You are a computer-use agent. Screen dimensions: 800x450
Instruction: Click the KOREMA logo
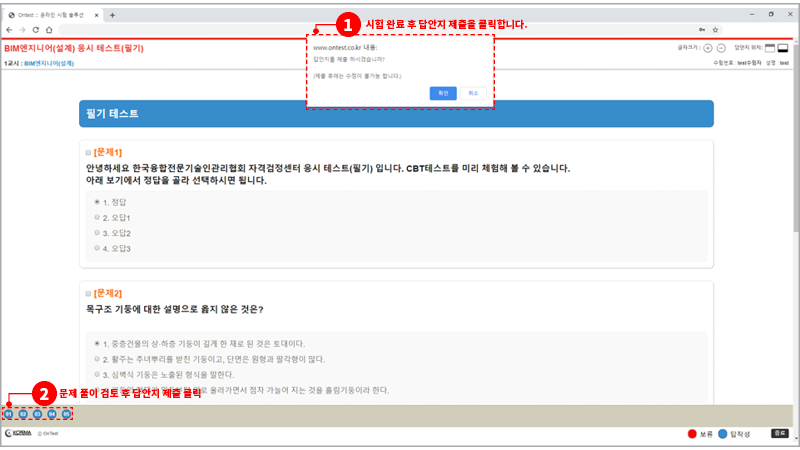click(x=18, y=433)
